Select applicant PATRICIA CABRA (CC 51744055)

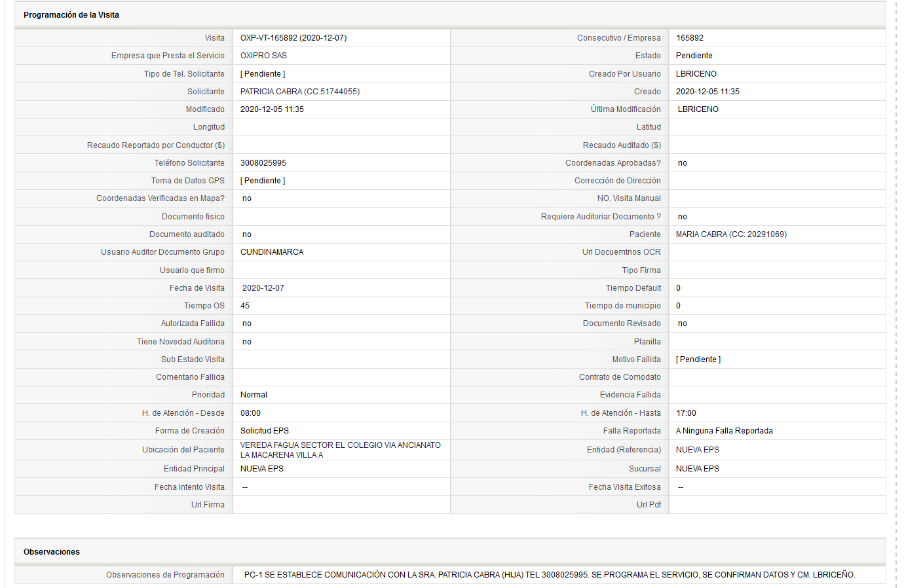point(300,92)
